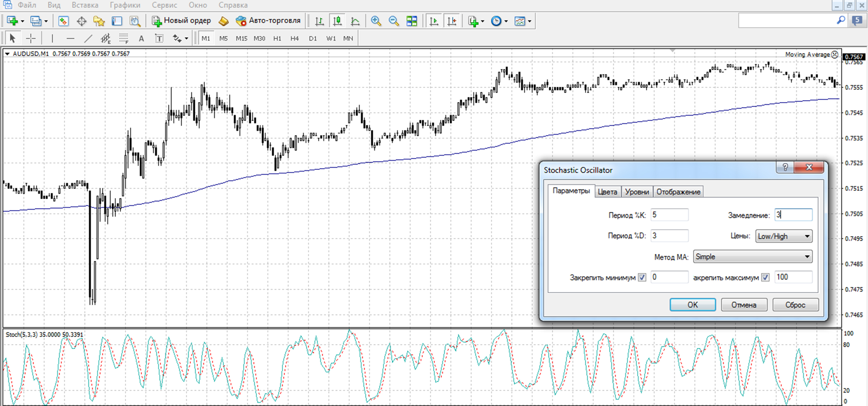
Task: Confirm with the OK button
Action: [693, 305]
